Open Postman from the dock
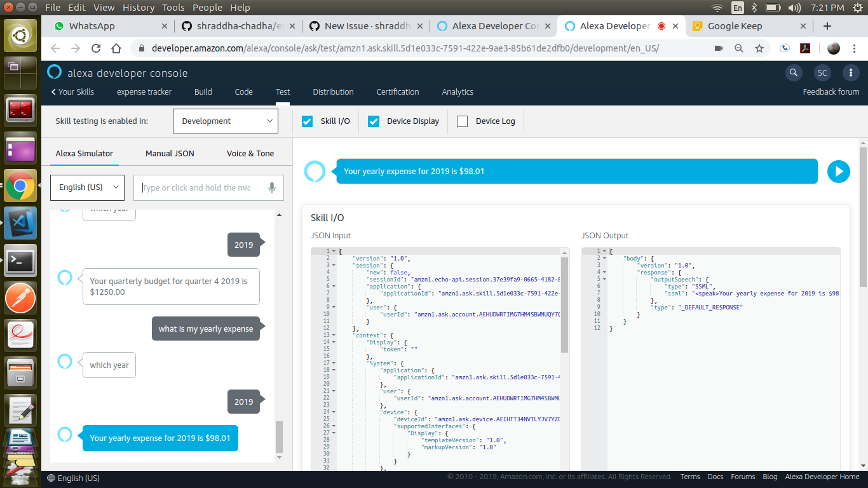This screenshot has height=488, width=868. click(x=20, y=297)
